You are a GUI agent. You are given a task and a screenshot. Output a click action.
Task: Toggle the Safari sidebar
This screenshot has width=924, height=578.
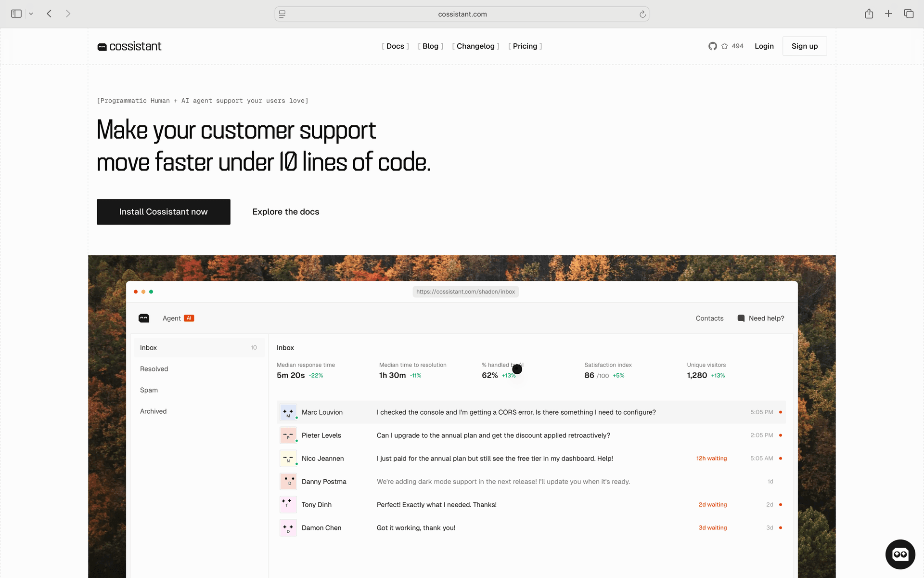(x=16, y=14)
